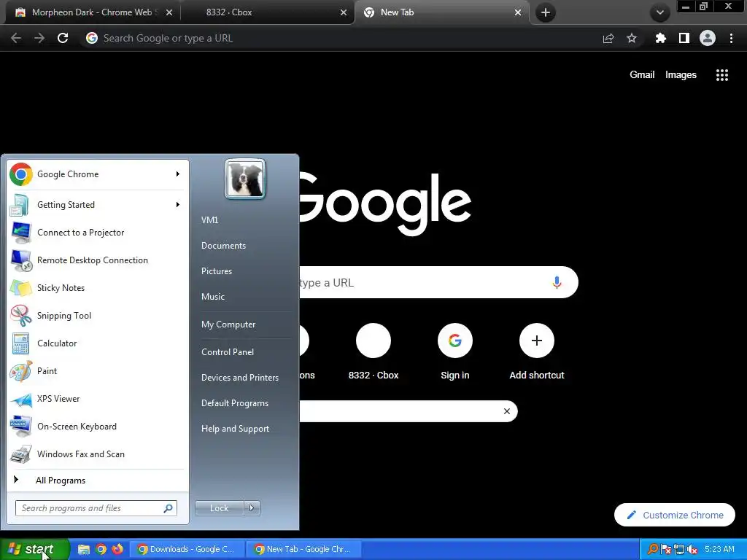Search by voice microphone icon

click(x=557, y=282)
